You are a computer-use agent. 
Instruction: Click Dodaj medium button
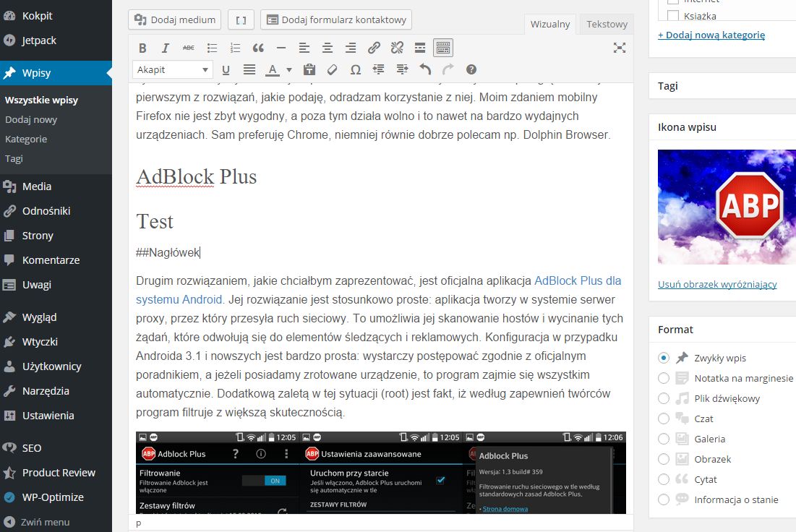click(x=175, y=20)
